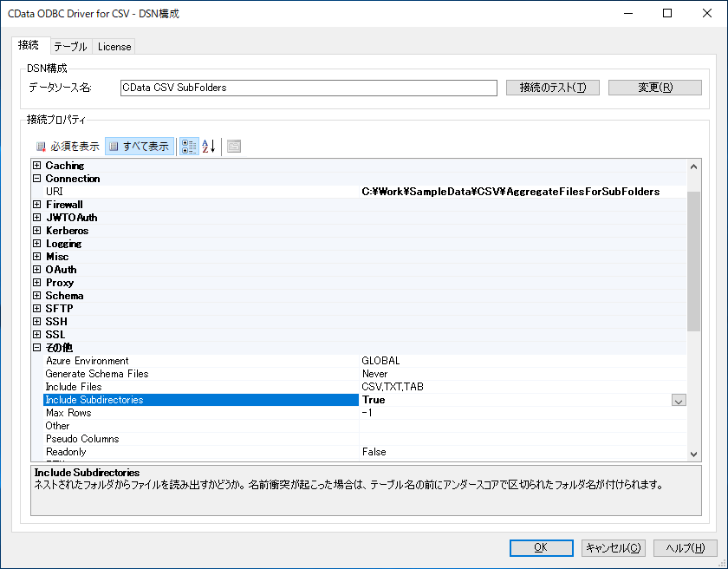This screenshot has height=569, width=728.
Task: Open the License tab
Action: (114, 47)
